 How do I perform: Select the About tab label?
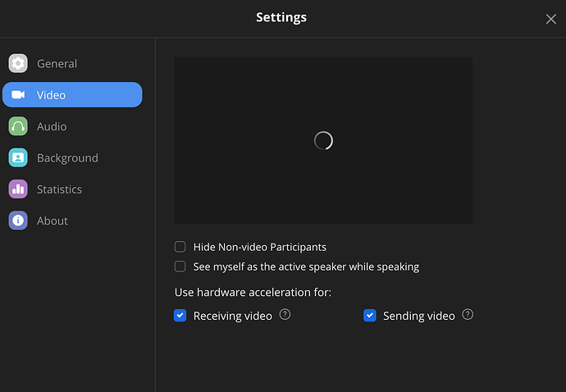coord(52,221)
